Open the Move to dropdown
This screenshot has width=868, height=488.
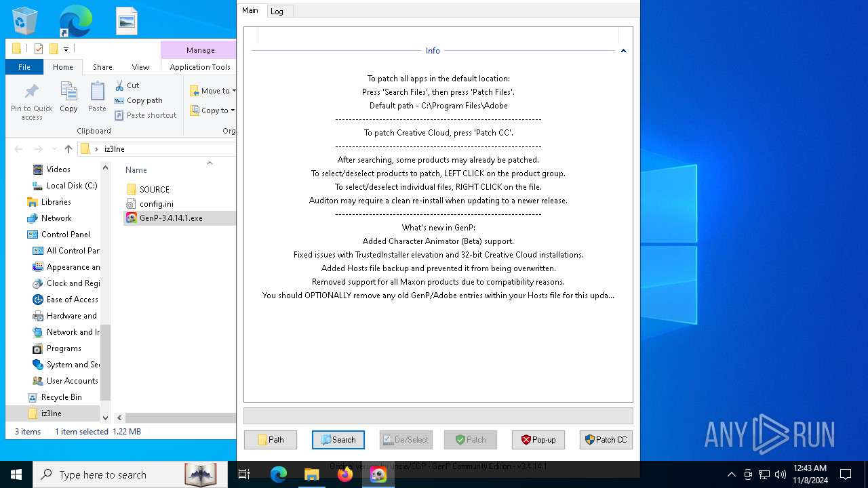pyautogui.click(x=212, y=91)
